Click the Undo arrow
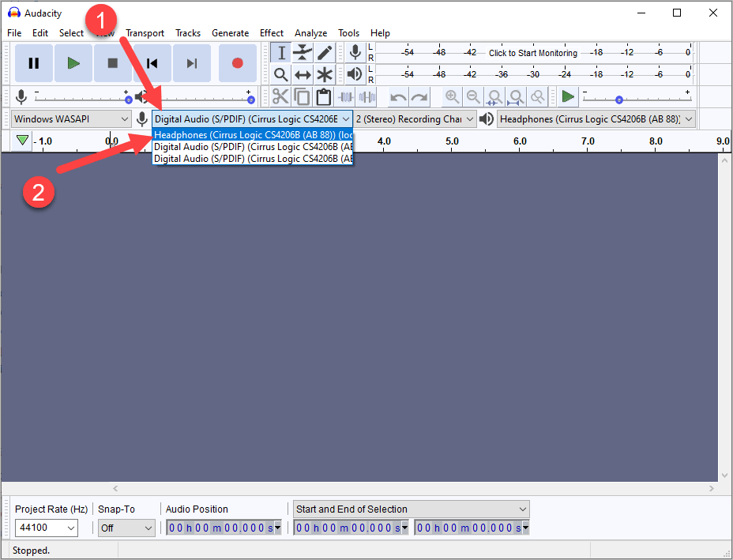The width and height of the screenshot is (733, 560). click(x=398, y=97)
